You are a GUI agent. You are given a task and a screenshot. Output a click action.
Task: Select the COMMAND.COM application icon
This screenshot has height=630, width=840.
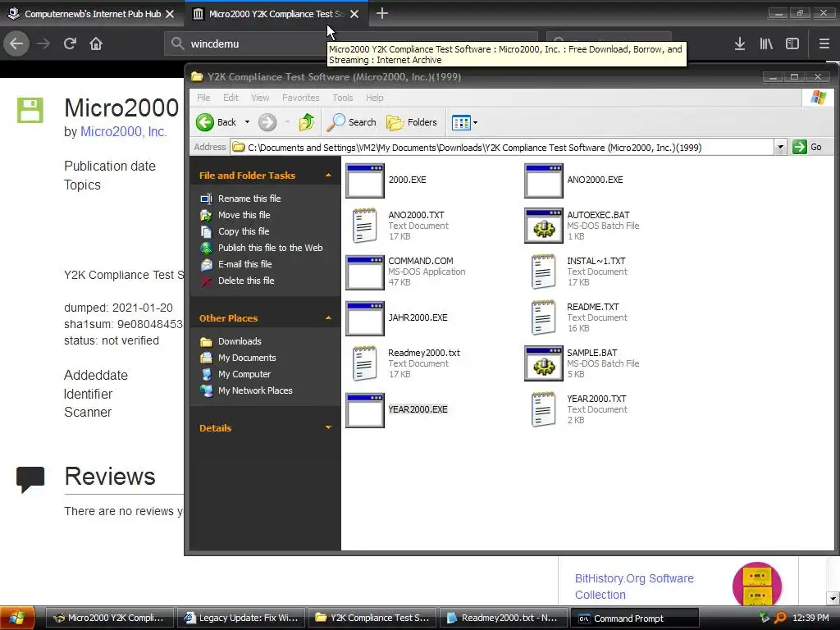(365, 272)
